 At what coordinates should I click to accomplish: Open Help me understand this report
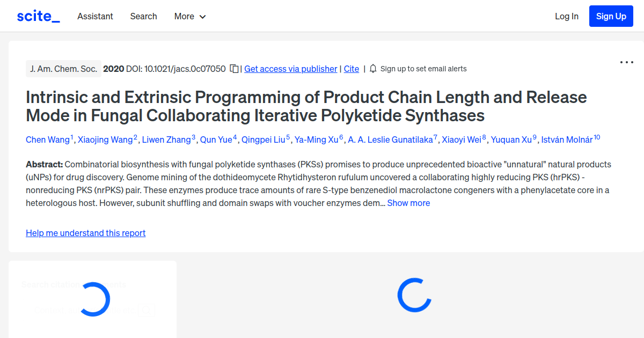tap(85, 233)
